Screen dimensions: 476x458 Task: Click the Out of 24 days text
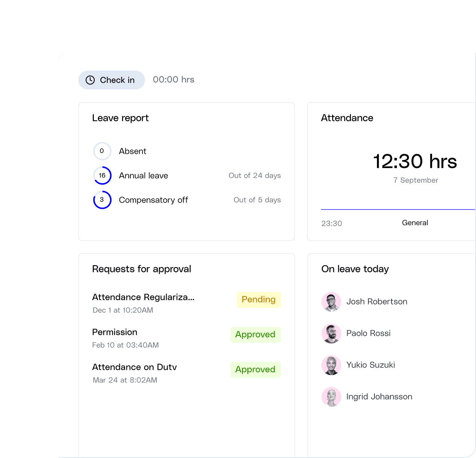(255, 175)
